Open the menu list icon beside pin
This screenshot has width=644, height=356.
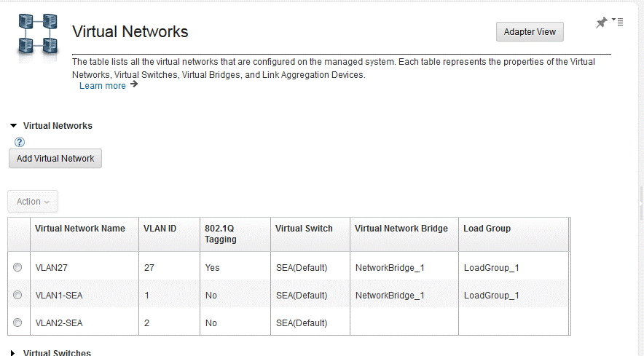pyautogui.click(x=618, y=22)
